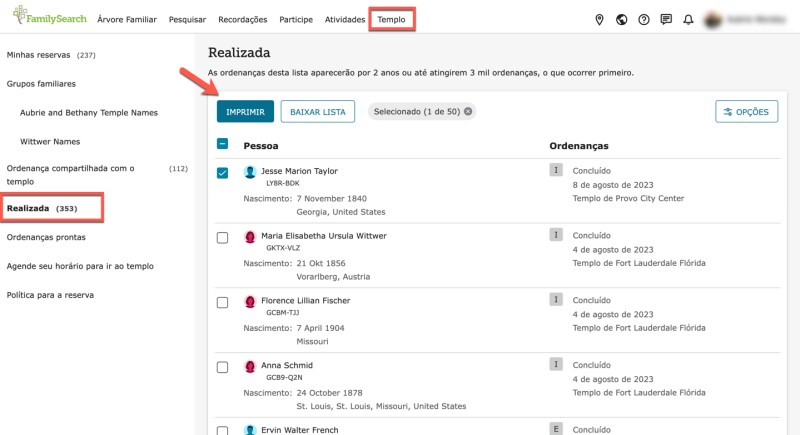Click the I ordinance badge for Florence Fischer
This screenshot has height=435, width=800.
point(556,299)
